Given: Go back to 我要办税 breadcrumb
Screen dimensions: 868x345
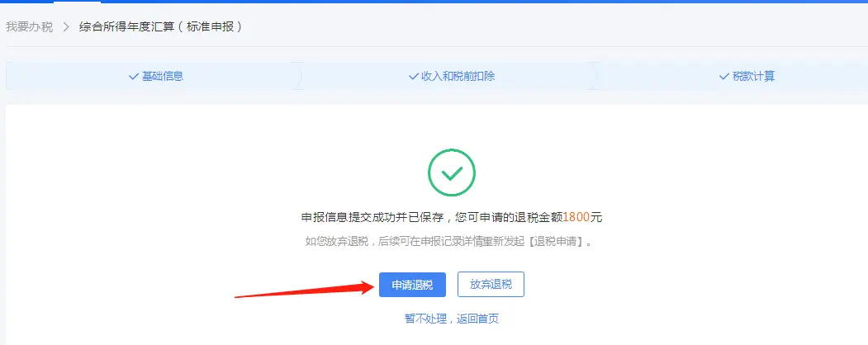Looking at the screenshot, I should coord(30,26).
